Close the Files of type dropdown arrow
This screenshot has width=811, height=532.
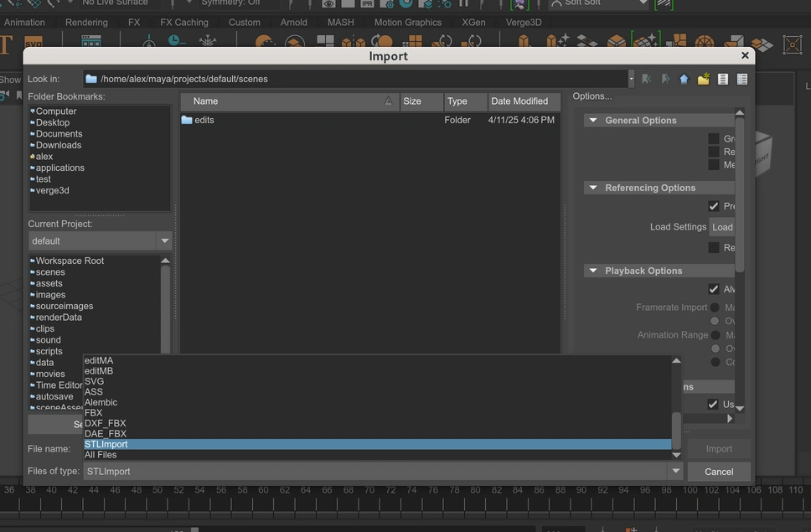[x=675, y=471]
